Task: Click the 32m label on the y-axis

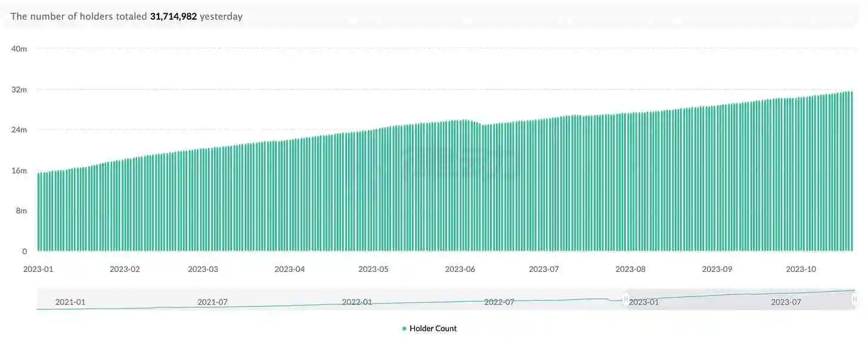Action: [x=19, y=89]
